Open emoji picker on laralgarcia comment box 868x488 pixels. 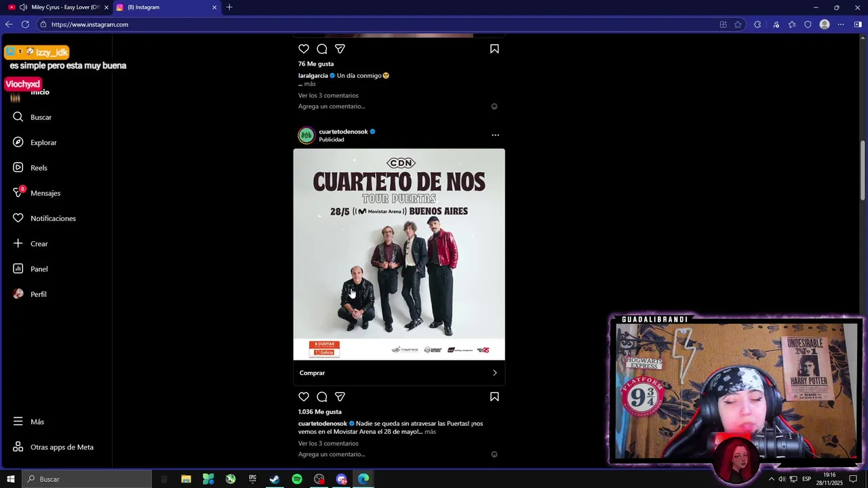(494, 106)
